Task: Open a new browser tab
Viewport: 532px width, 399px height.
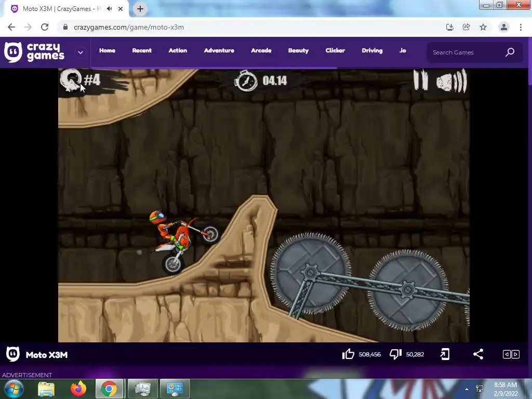Action: (x=140, y=9)
